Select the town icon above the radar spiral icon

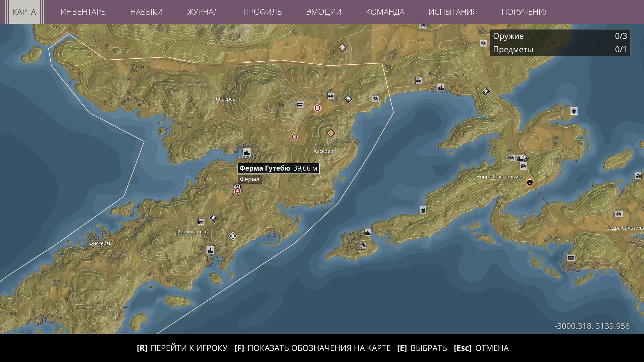(x=368, y=232)
